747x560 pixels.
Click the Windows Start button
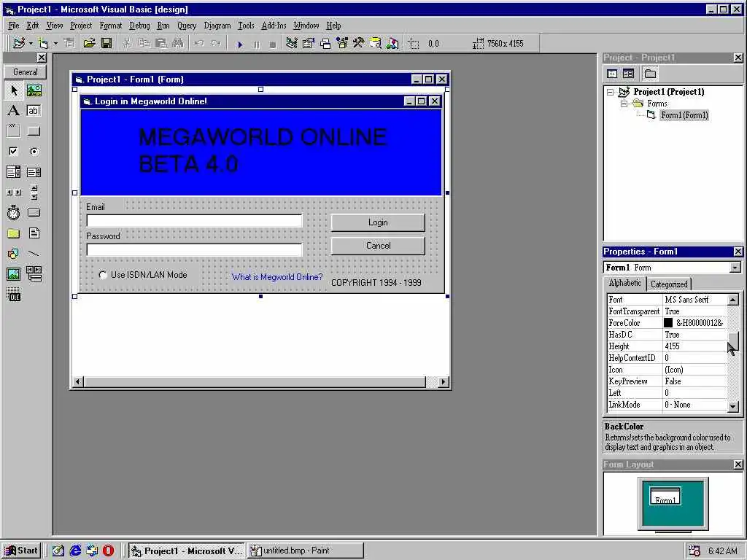pos(21,551)
